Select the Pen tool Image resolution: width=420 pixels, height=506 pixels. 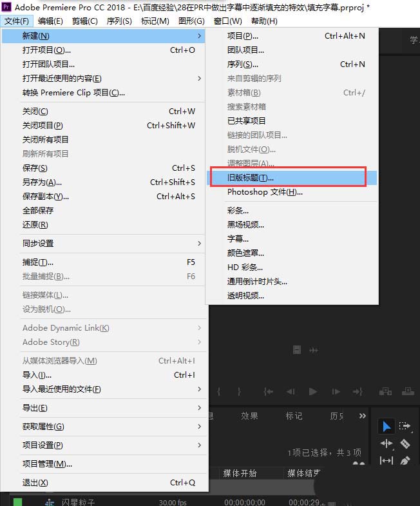click(x=405, y=460)
